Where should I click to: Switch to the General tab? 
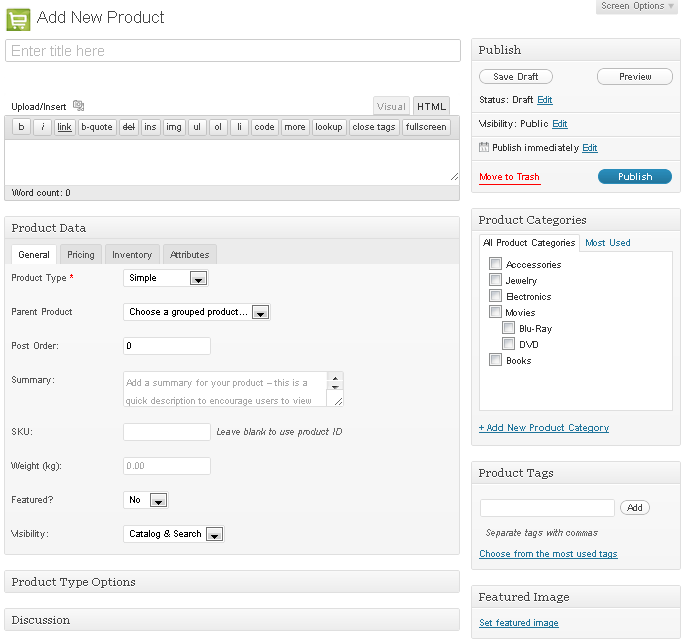point(34,255)
